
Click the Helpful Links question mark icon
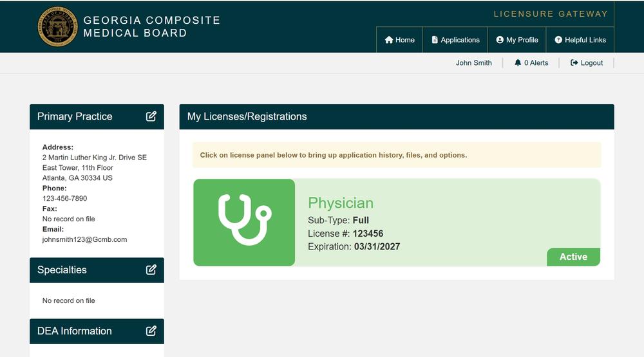click(558, 40)
